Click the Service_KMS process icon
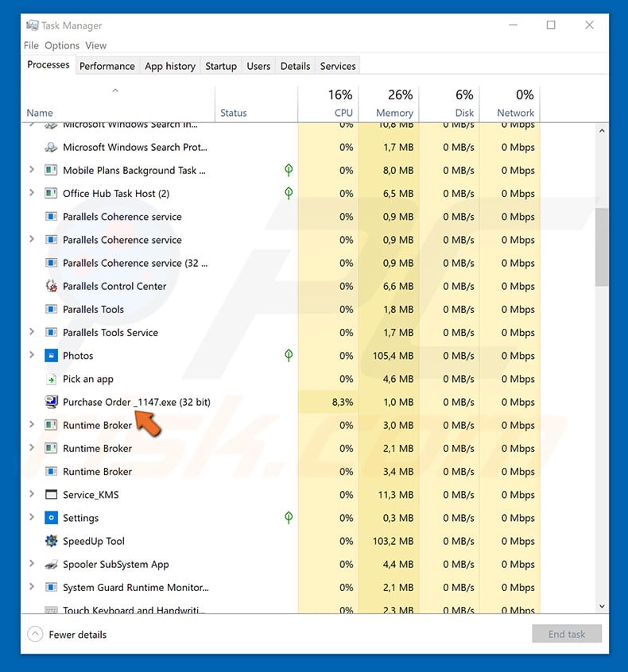628x672 pixels. pos(51,495)
